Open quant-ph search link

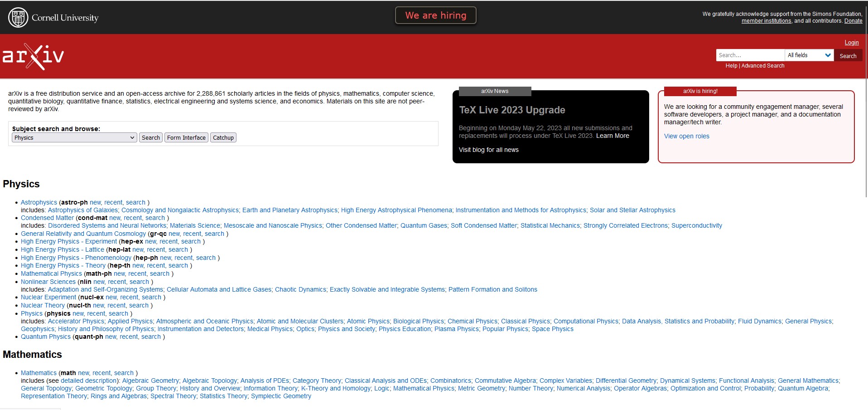point(151,337)
